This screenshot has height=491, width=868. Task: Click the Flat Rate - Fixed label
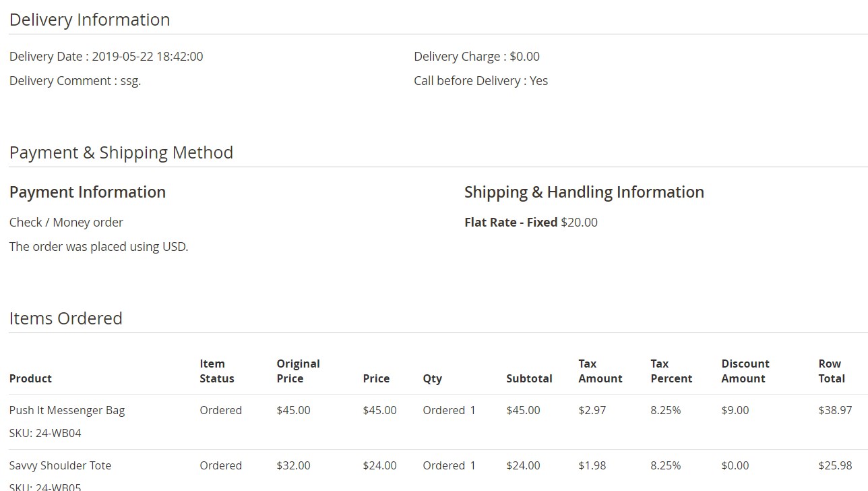click(511, 223)
